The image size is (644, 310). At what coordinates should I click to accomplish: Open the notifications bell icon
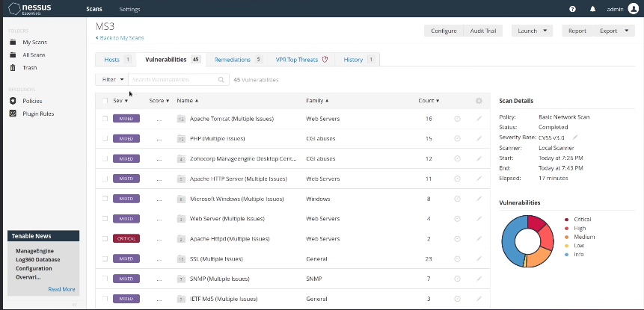(592, 9)
